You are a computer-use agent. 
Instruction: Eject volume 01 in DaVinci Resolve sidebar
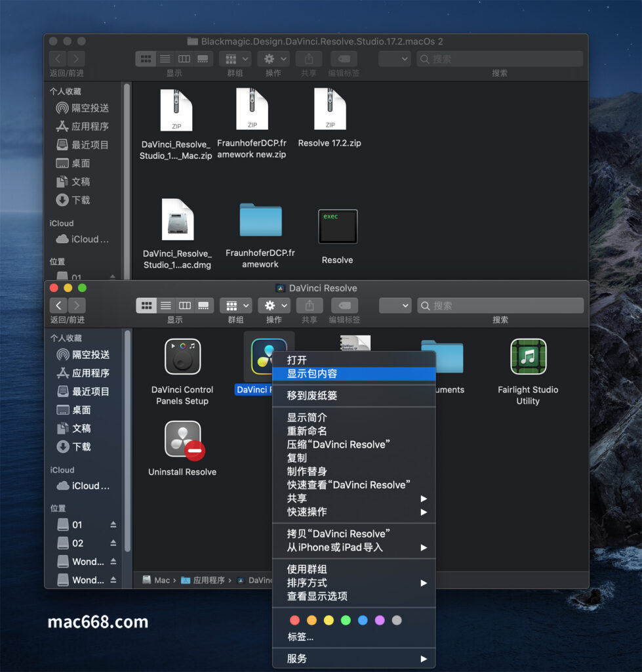113,524
